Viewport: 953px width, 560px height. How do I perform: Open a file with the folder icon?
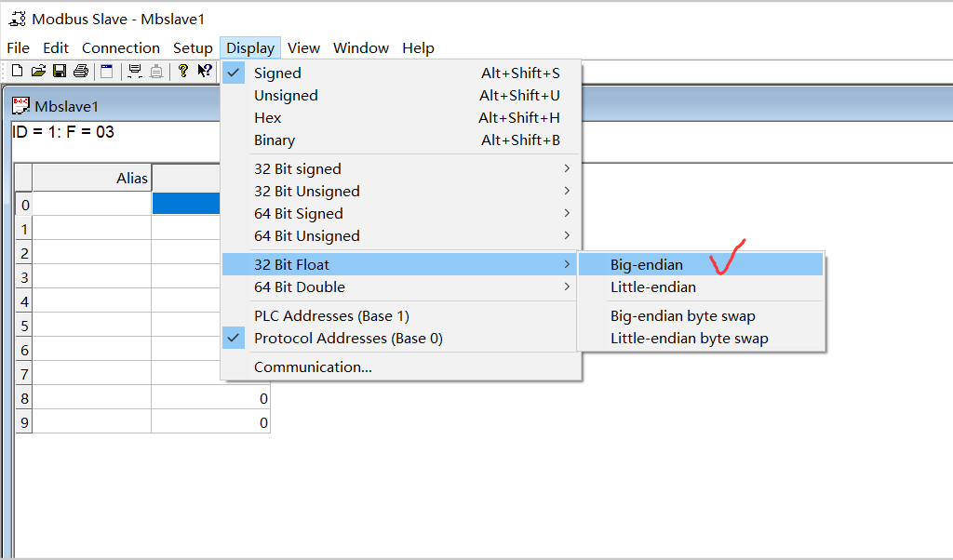tap(38, 71)
